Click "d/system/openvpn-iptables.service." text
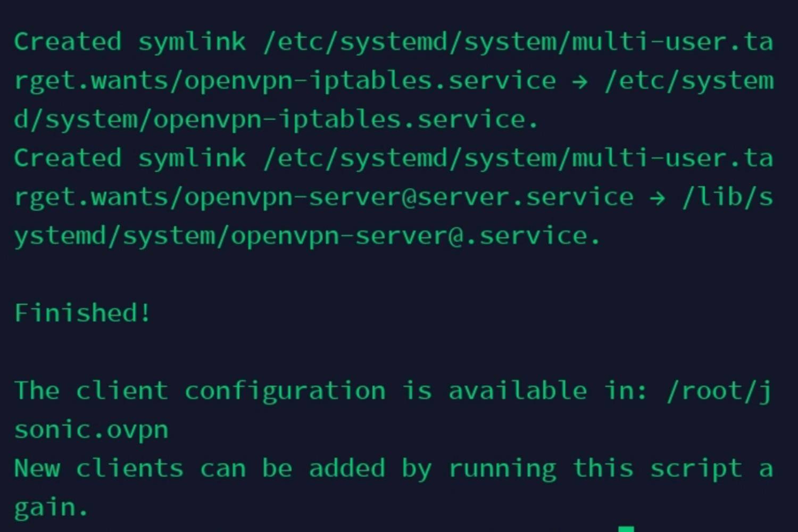Image resolution: width=798 pixels, height=532 pixels. [x=276, y=120]
